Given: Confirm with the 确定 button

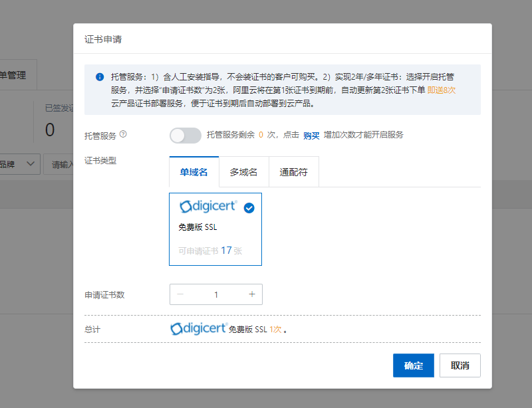Looking at the screenshot, I should tap(414, 365).
